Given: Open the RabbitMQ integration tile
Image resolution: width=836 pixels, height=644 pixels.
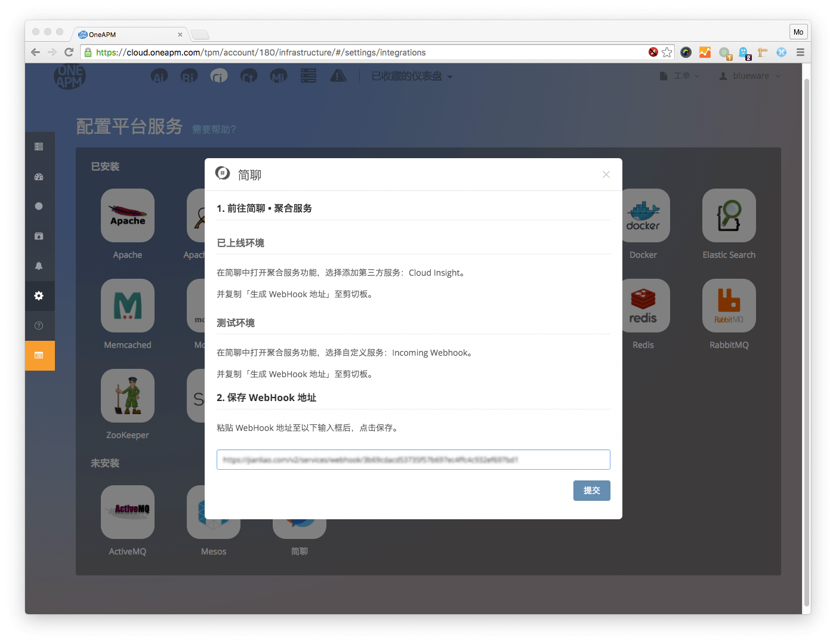Looking at the screenshot, I should click(729, 306).
